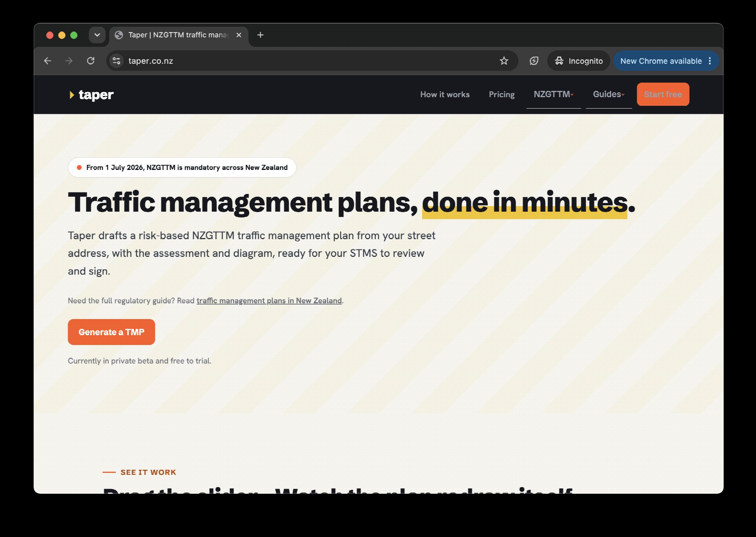756x537 pixels.
Task: Click the 'SEE IT WORK' section label
Action: coord(148,472)
